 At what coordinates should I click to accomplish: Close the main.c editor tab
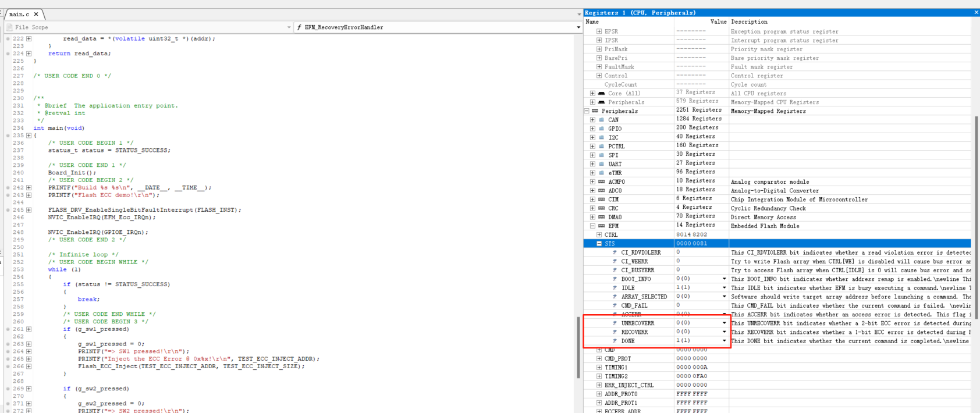[36, 14]
